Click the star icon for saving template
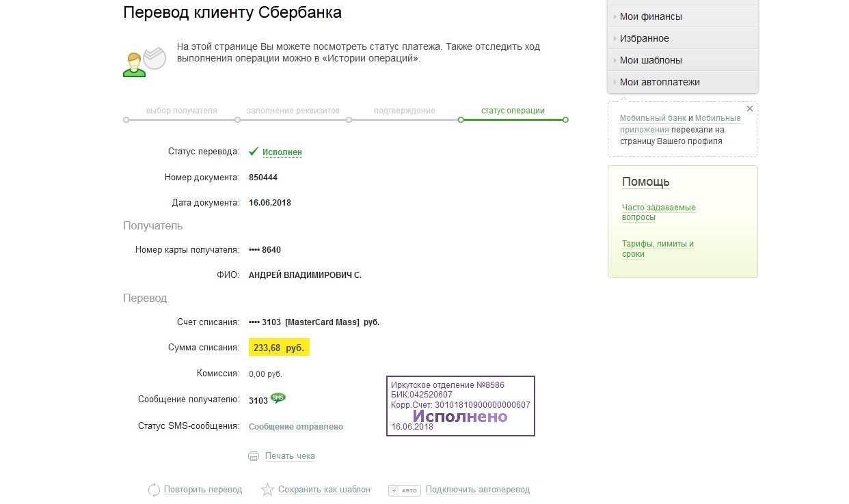 coord(267,490)
